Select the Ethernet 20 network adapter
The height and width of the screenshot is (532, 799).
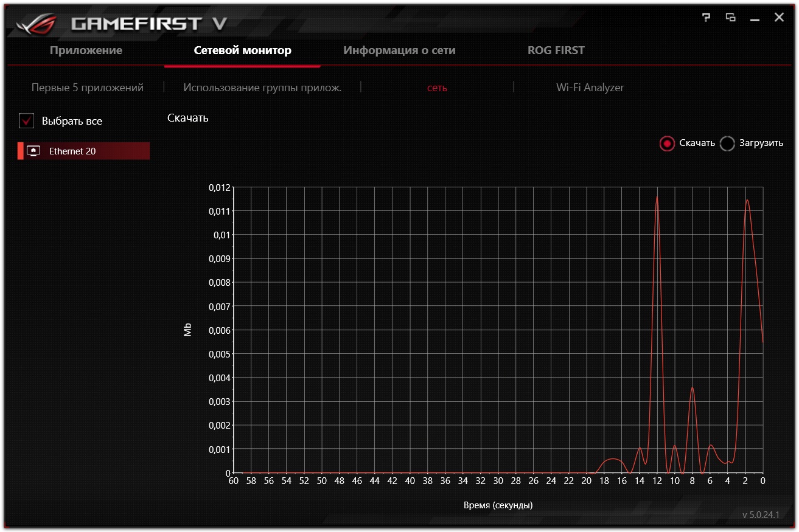coord(83,151)
